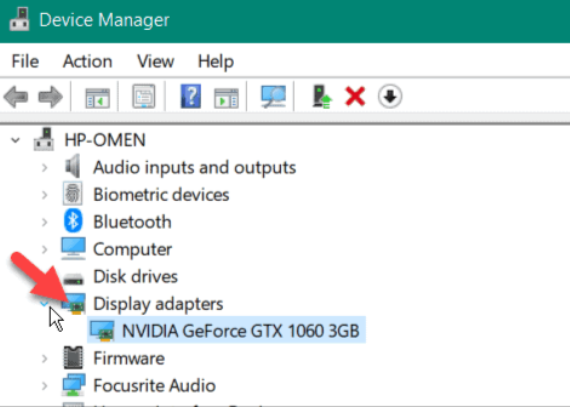This screenshot has width=570, height=407.
Task: Select the Disk drives label
Action: point(135,277)
